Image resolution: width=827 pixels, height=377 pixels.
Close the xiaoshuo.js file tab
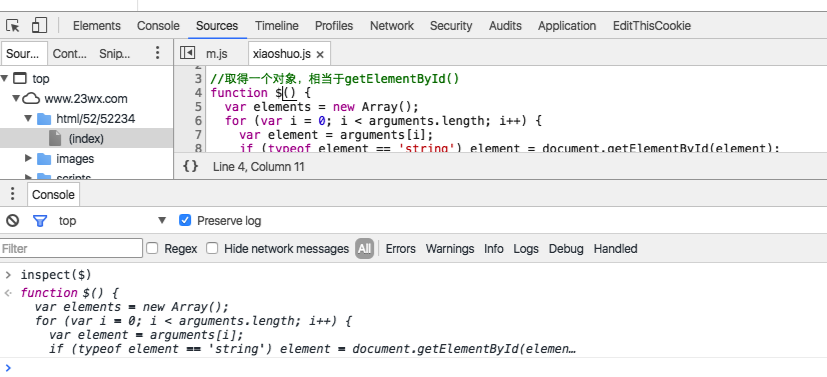[x=320, y=54]
